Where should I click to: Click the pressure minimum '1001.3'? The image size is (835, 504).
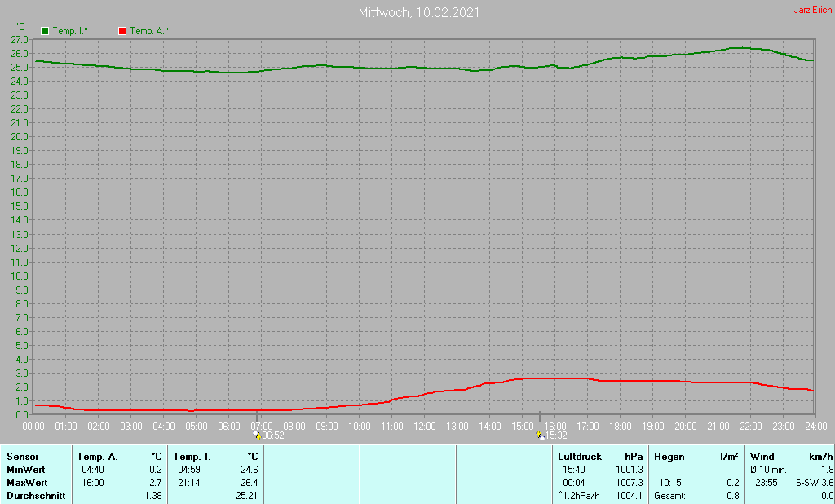pyautogui.click(x=629, y=470)
